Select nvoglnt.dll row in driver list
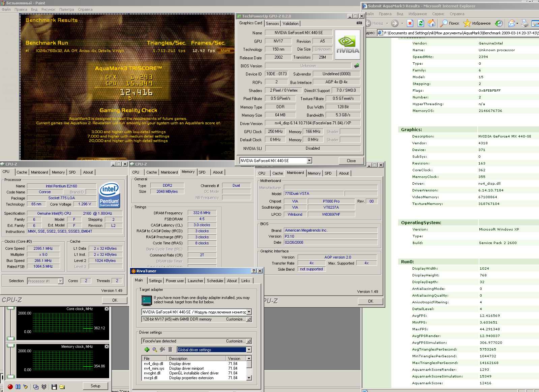The height and width of the screenshot is (392, 539). (194, 373)
